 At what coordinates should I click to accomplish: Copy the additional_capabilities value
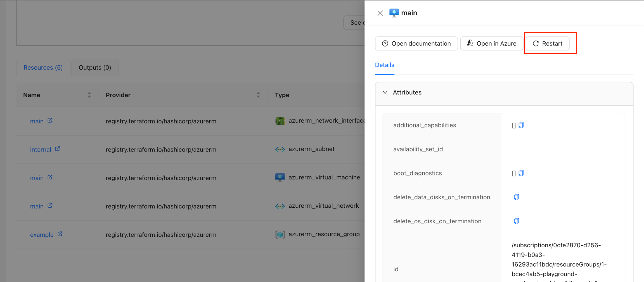click(x=521, y=125)
